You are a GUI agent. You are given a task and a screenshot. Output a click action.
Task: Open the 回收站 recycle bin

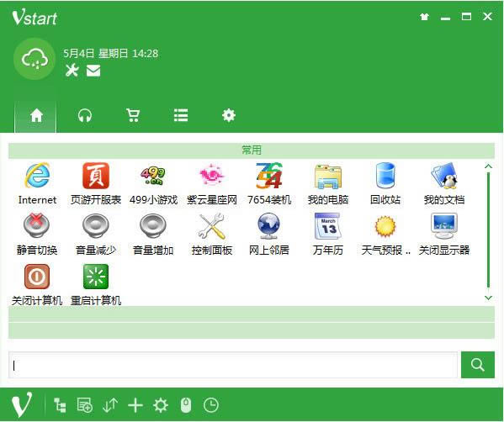(385, 183)
